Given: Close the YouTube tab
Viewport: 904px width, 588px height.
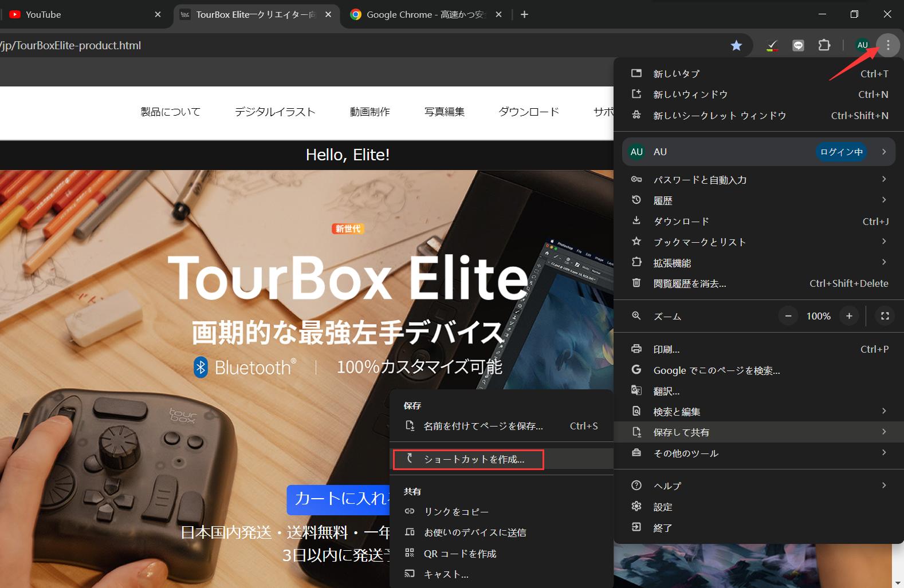Looking at the screenshot, I should point(158,14).
